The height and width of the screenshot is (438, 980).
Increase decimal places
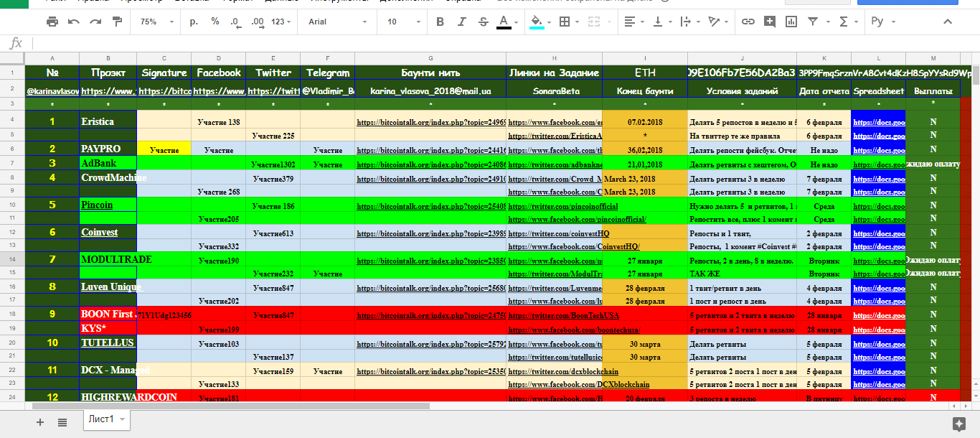(258, 22)
